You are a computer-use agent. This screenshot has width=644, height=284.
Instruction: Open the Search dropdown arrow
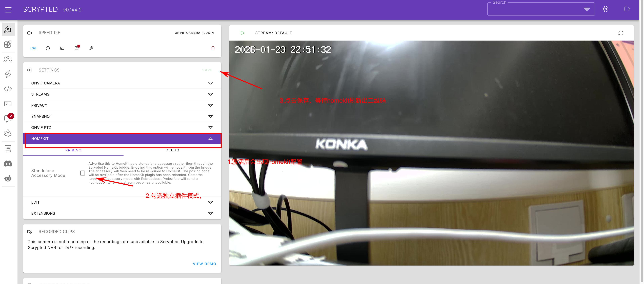coord(587,9)
